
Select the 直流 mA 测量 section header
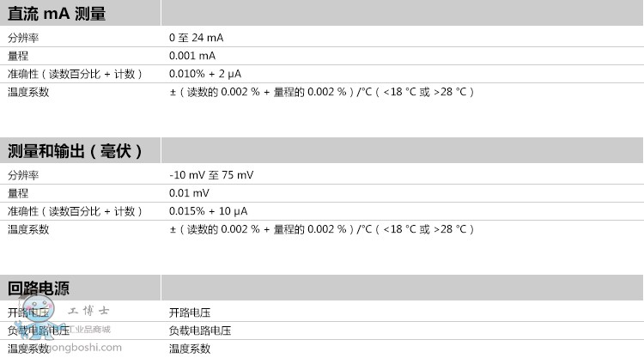[57, 13]
